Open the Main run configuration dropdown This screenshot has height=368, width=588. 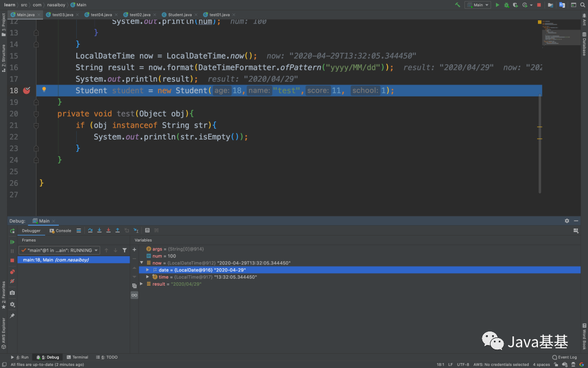[x=477, y=5]
